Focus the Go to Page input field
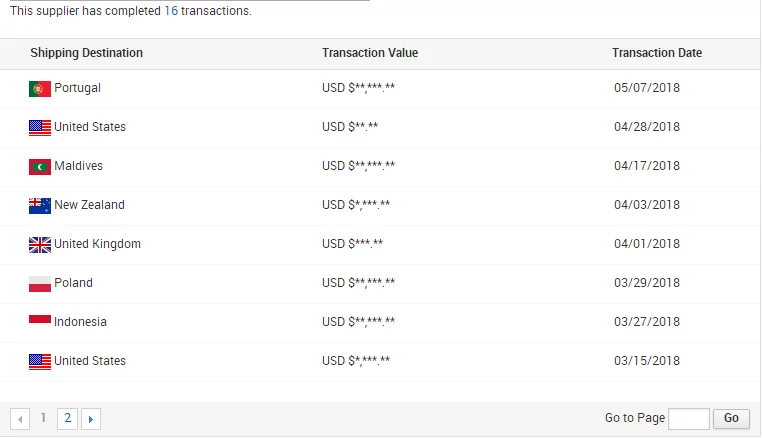This screenshot has width=763, height=438. tap(689, 419)
